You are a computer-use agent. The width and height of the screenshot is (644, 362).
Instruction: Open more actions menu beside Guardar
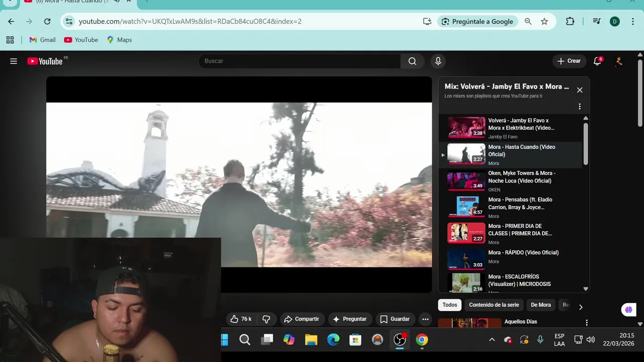pos(425,319)
